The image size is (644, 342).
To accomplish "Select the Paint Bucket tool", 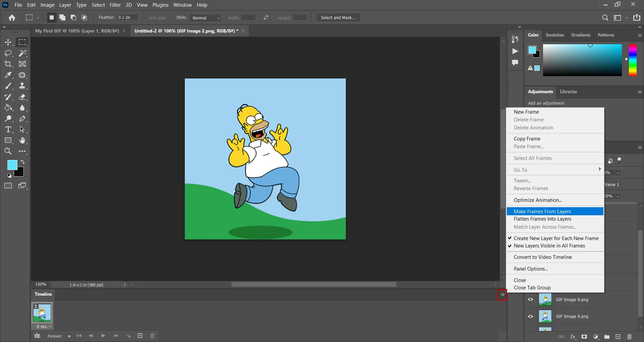I will (x=8, y=108).
